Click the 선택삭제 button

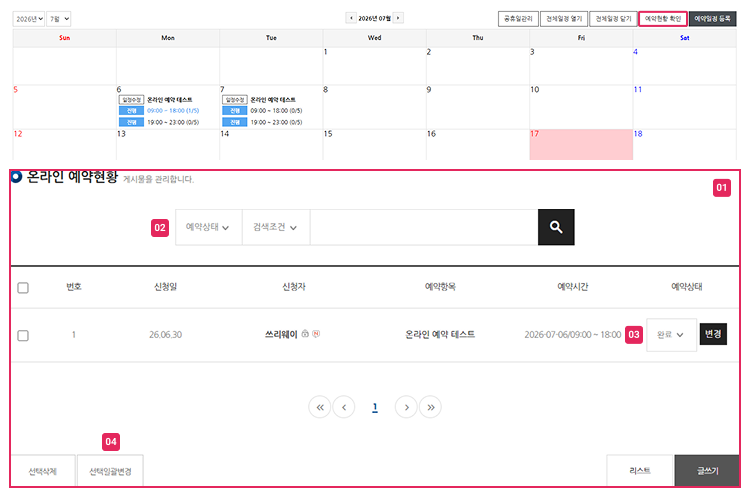point(43,471)
